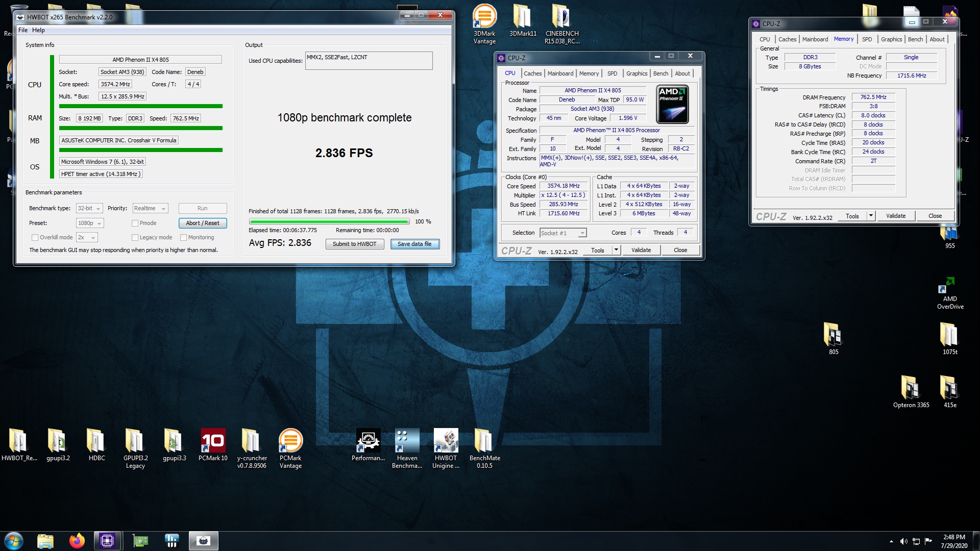
Task: Toggle the Legacy mode checkbox
Action: pyautogui.click(x=135, y=237)
